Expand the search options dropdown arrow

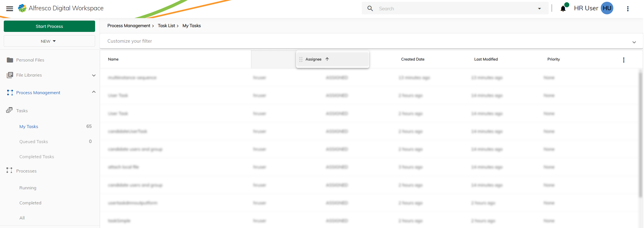(x=539, y=9)
